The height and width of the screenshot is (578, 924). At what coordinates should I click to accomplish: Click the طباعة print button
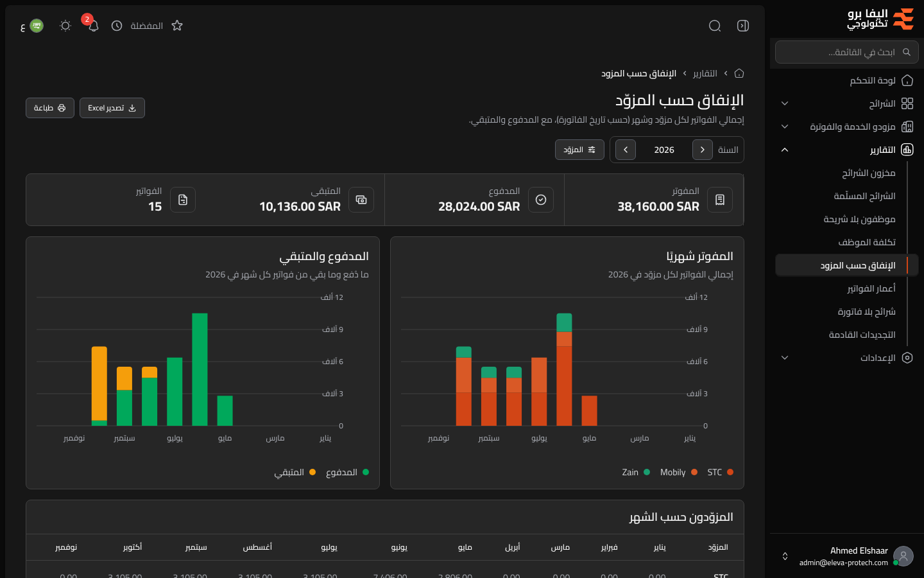tap(50, 108)
